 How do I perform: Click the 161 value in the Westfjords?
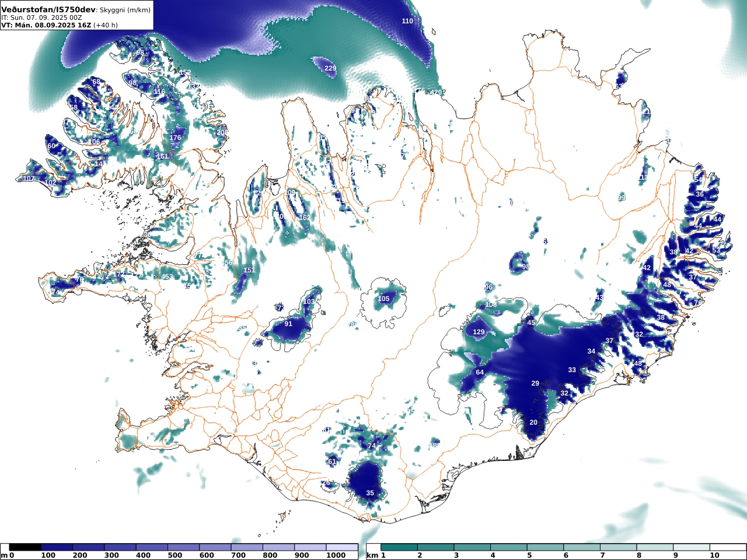[x=162, y=156]
